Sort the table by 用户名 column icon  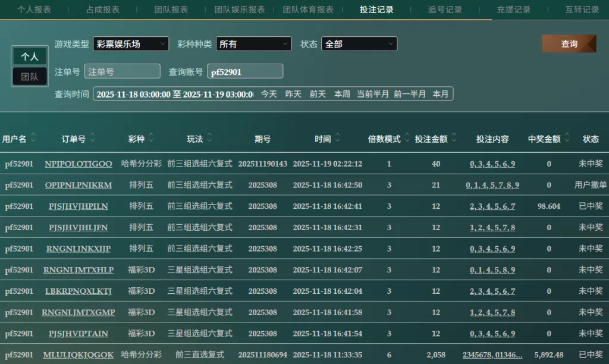(33, 139)
